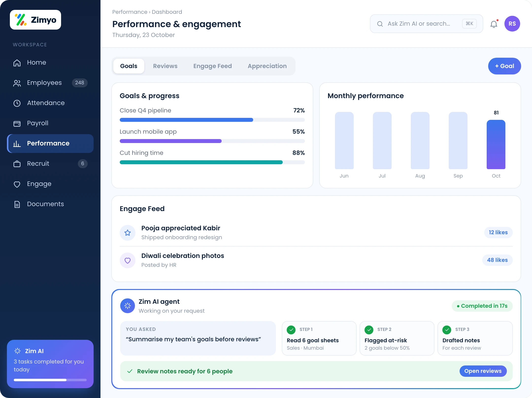Open the Engage heart item
The width and height of the screenshot is (532, 398).
(50, 184)
